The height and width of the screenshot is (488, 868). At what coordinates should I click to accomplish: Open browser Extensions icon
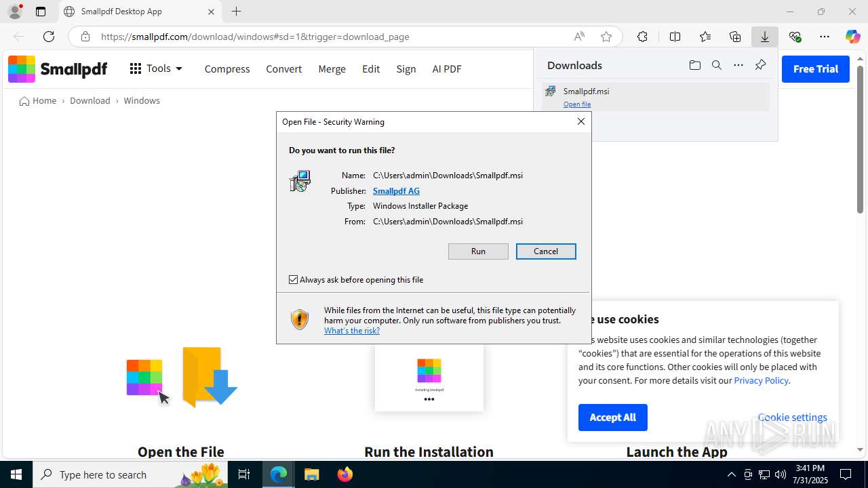[x=642, y=37]
